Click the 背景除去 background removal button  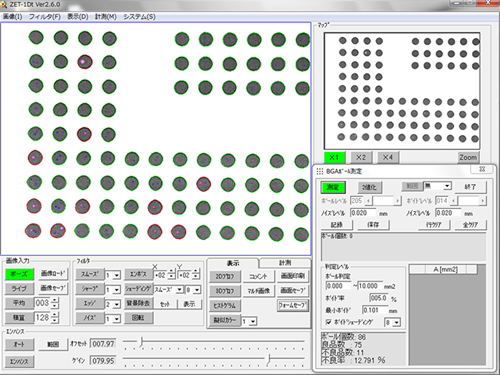coord(138,303)
